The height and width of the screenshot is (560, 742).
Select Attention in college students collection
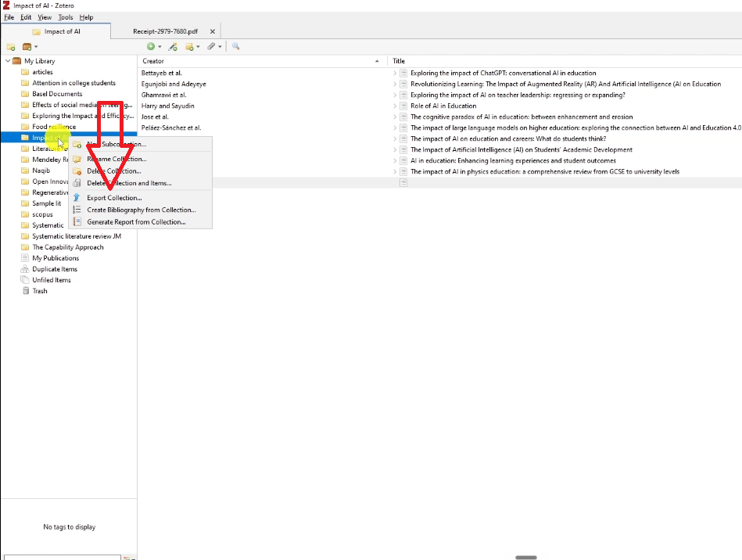pos(73,83)
